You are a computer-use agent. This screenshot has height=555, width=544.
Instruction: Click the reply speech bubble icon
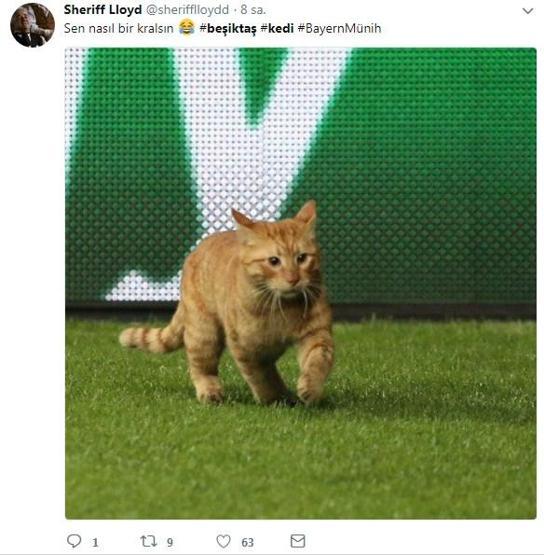[74, 541]
